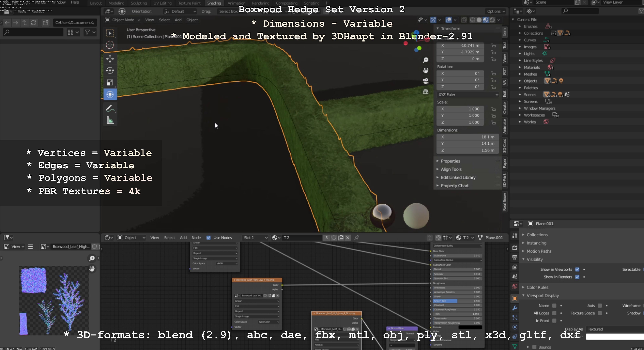
Task: Enable Texture Space checkbox
Action: [x=600, y=313]
